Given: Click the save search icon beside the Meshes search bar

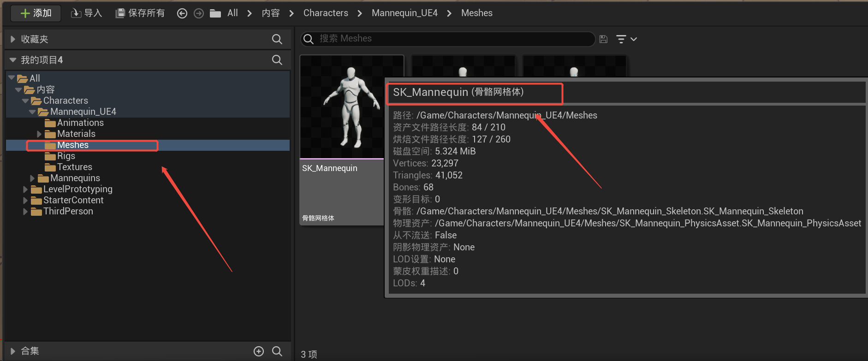Looking at the screenshot, I should (x=603, y=39).
